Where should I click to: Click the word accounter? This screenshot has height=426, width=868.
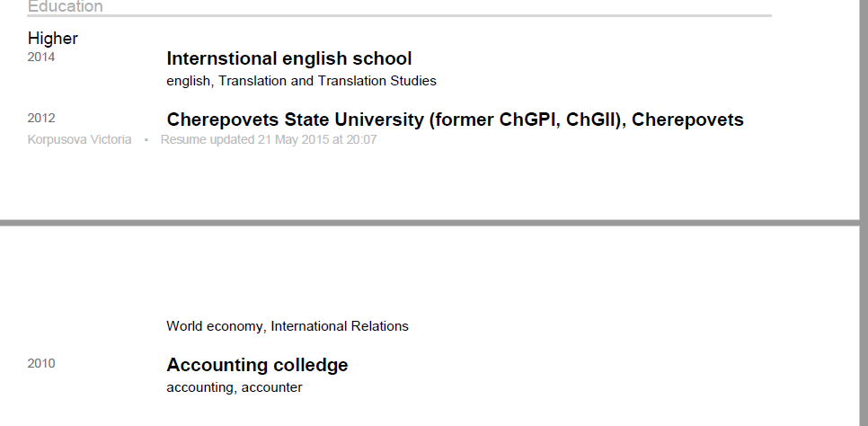coord(271,387)
